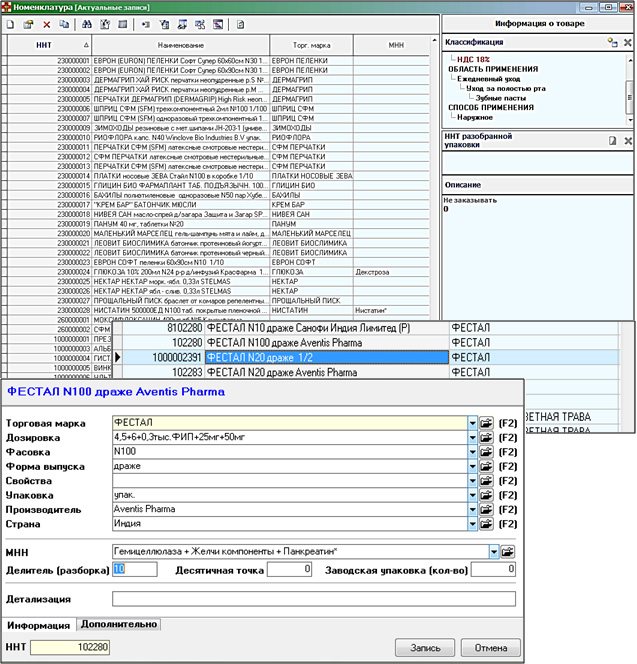Click the last toolbar icon showing a document
The height and width of the screenshot is (664, 637).
click(x=241, y=25)
